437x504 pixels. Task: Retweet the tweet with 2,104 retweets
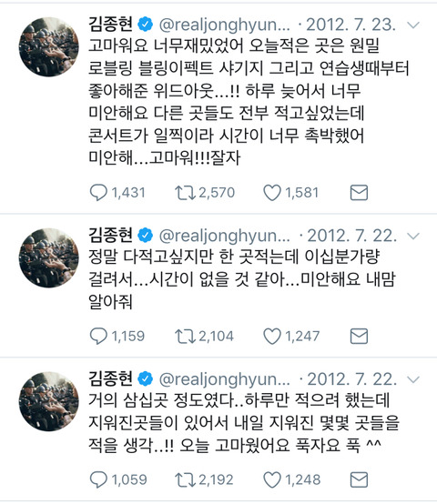[x=185, y=337]
